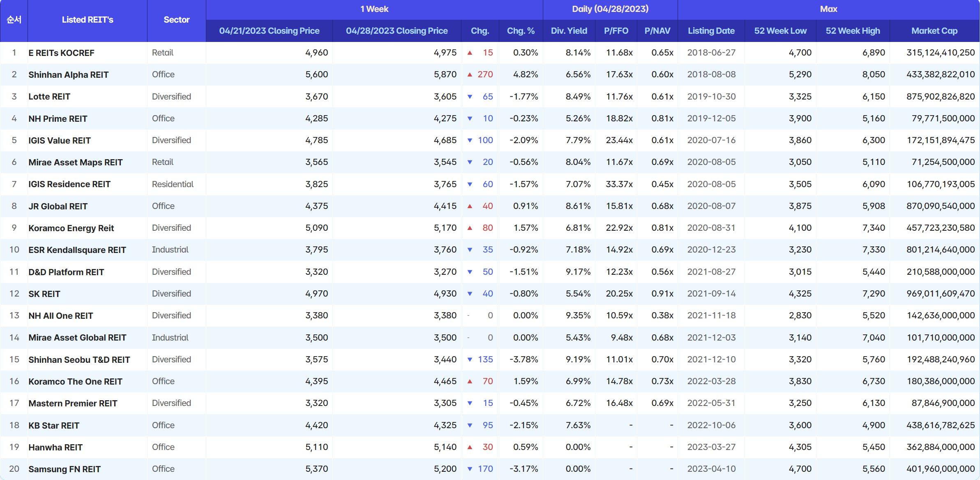This screenshot has height=480, width=980.
Task: Click the 9.35% dividend yield value
Action: point(578,315)
